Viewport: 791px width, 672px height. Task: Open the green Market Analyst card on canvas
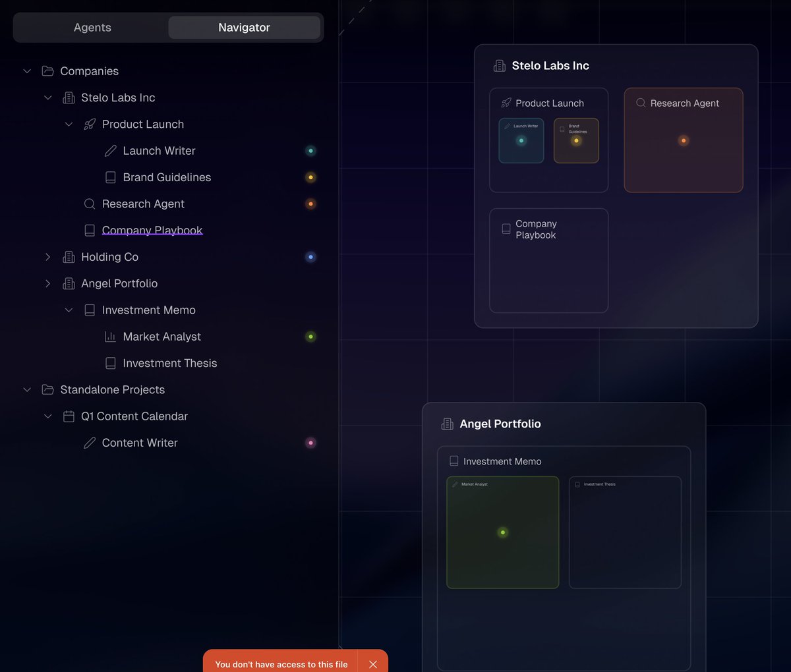tap(503, 532)
